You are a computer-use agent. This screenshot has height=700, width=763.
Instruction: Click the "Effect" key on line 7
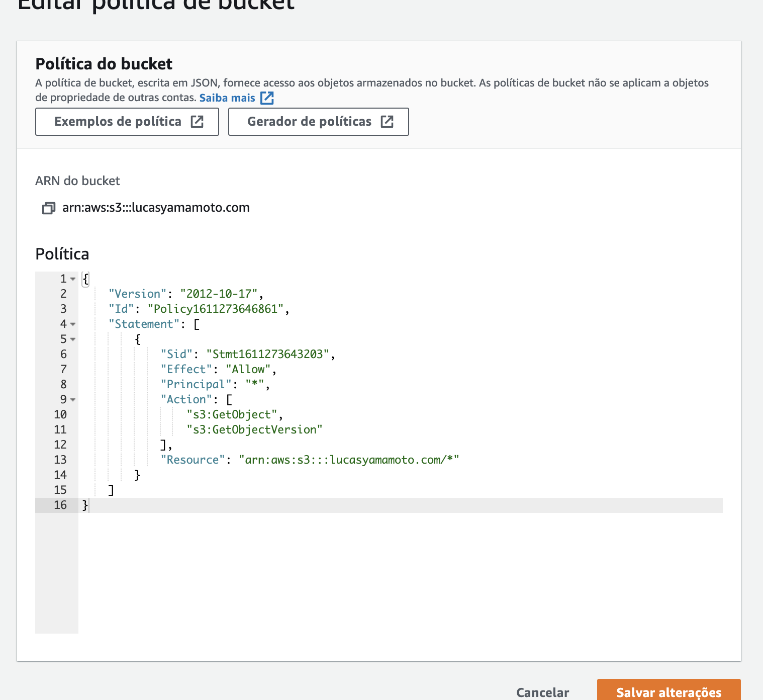tap(186, 369)
